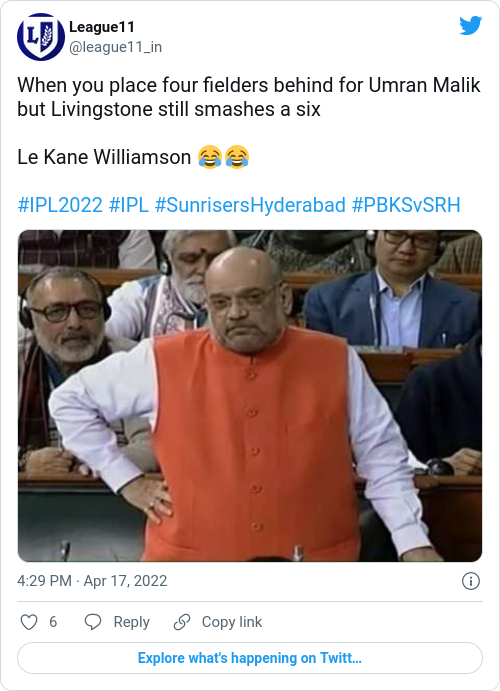Screen dimensions: 500x691
Task: Click the Reply label
Action: pos(132,622)
